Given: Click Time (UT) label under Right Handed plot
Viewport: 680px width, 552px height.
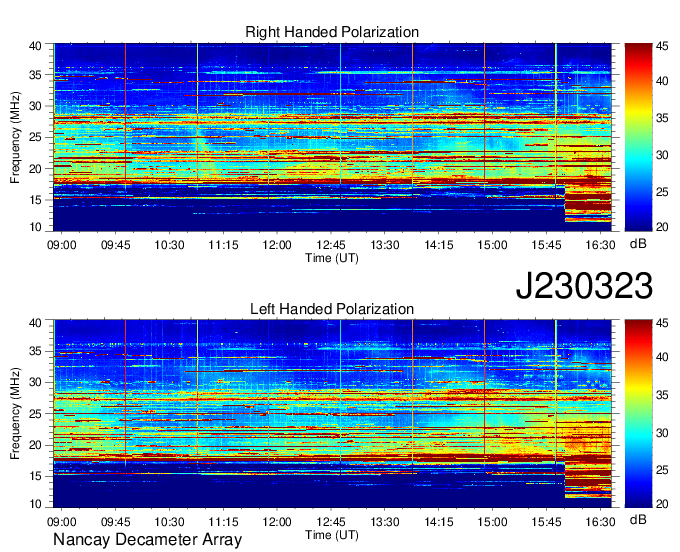Looking at the screenshot, I should (332, 258).
